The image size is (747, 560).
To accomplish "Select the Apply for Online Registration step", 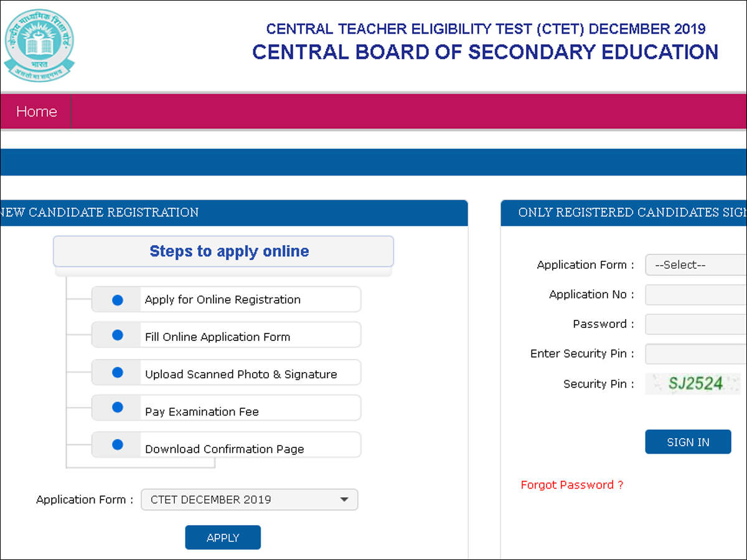I will 223,300.
